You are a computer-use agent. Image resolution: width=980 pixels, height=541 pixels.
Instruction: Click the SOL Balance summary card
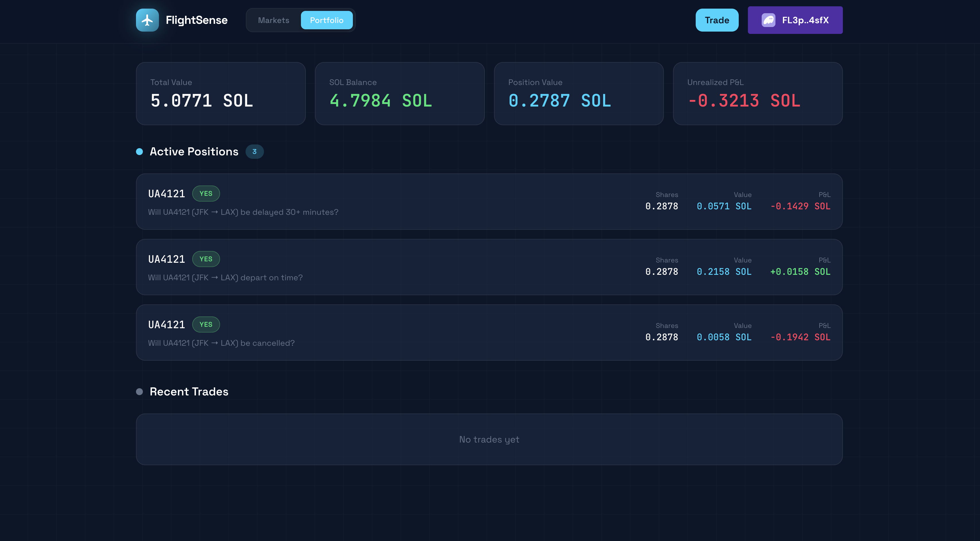click(x=399, y=94)
